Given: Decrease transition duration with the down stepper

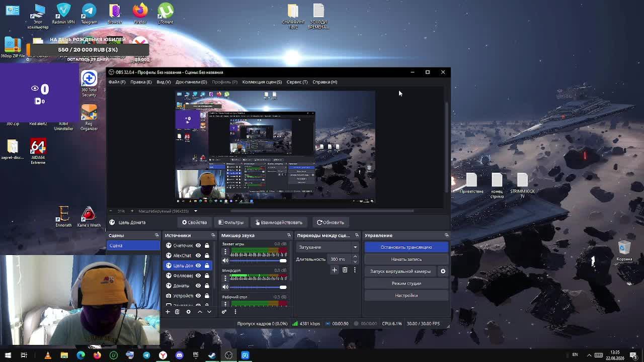Looking at the screenshot, I should point(355,262).
